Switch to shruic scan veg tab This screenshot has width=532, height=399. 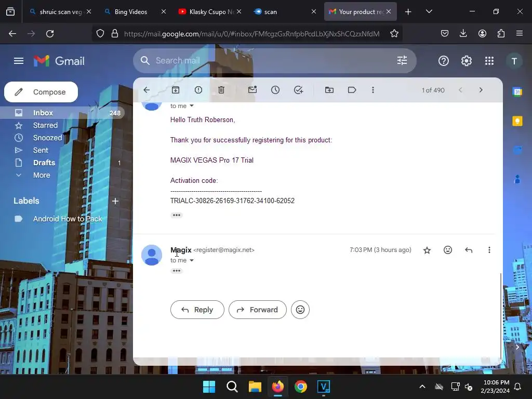pyautogui.click(x=60, y=11)
